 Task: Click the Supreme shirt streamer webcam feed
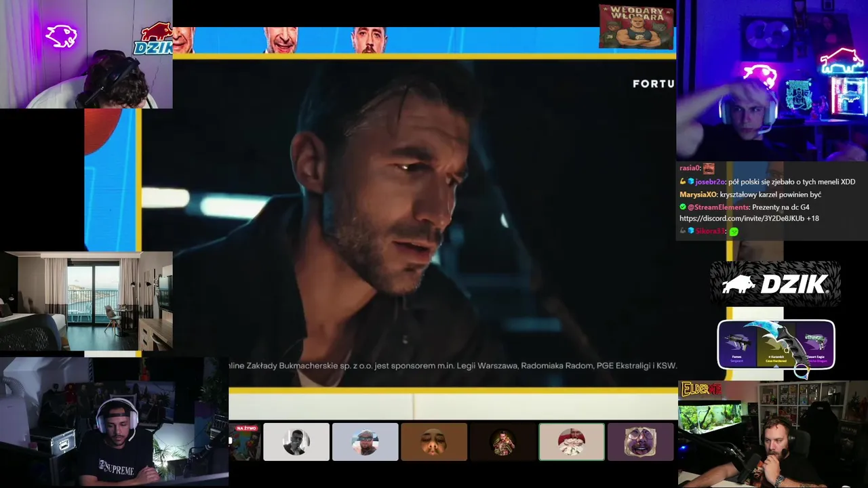[x=114, y=422]
